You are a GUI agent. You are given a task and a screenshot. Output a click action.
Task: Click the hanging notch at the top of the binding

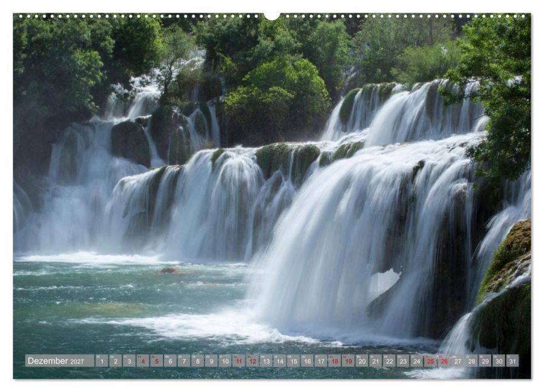[x=272, y=16]
